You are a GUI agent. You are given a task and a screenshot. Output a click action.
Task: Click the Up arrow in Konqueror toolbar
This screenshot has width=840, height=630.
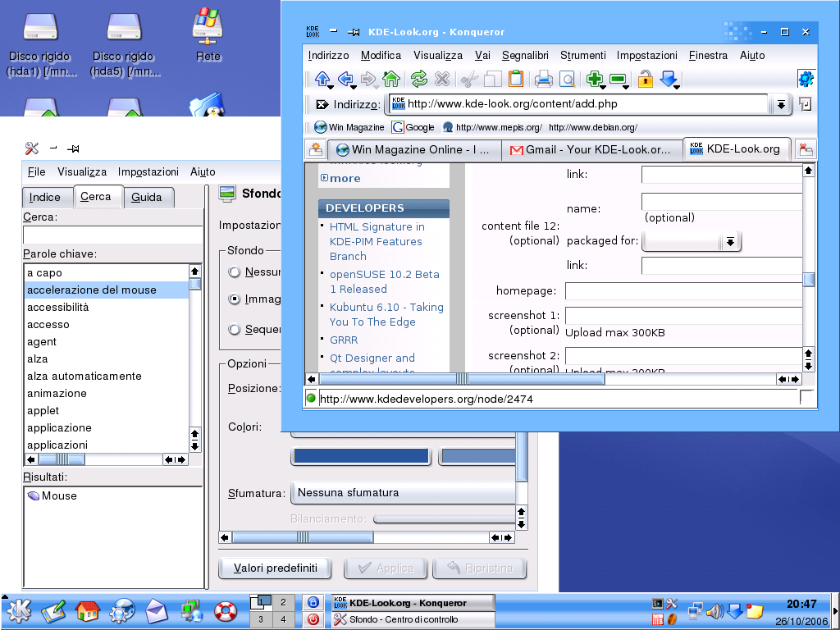(322, 79)
